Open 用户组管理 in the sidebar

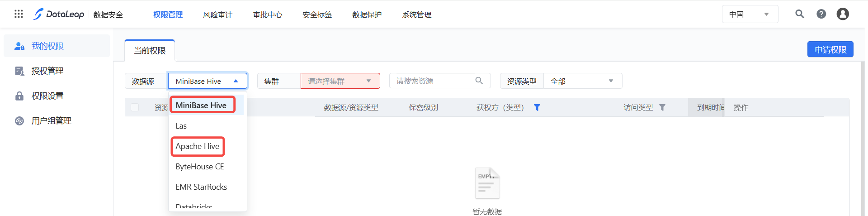(x=57, y=120)
